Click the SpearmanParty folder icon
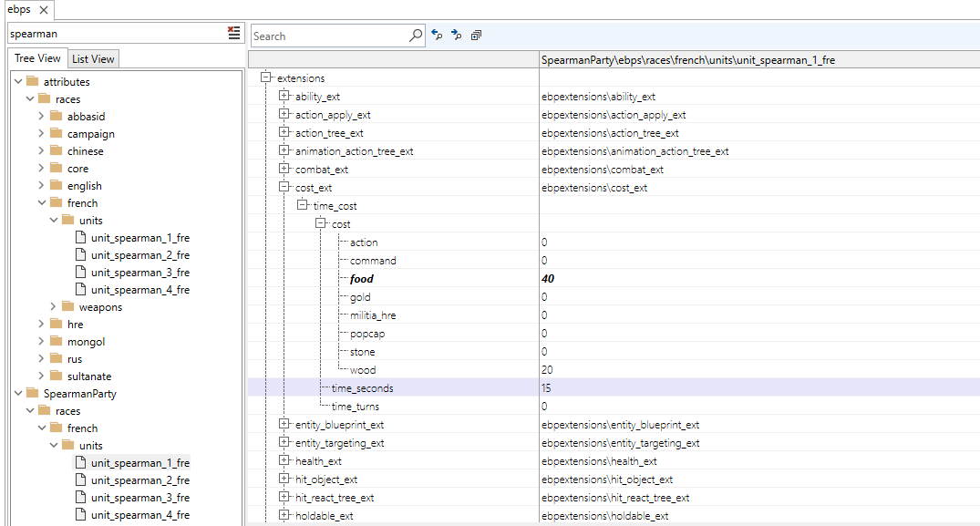Image resolution: width=980 pixels, height=526 pixels. 33,393
